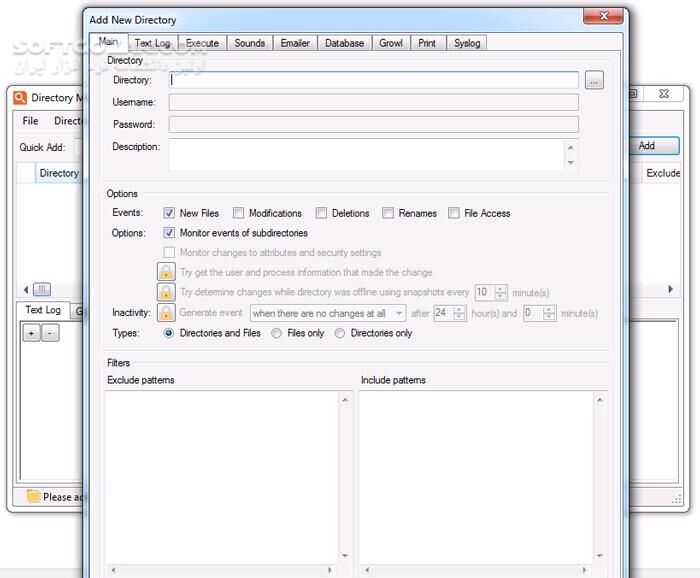Toggle the New Files event checkbox
The width and height of the screenshot is (700, 578).
[x=169, y=213]
